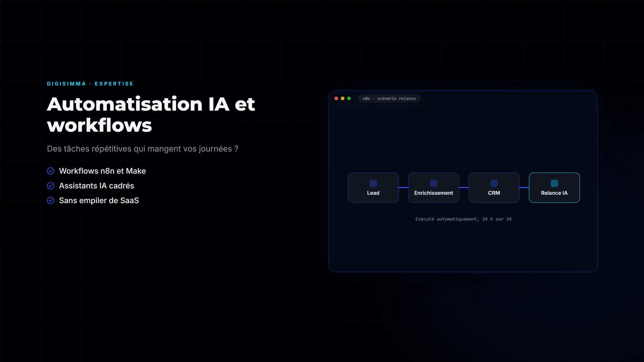Click the text 'Assistants IA cadrés'
Screen dimensions: 644x362
[97, 186]
